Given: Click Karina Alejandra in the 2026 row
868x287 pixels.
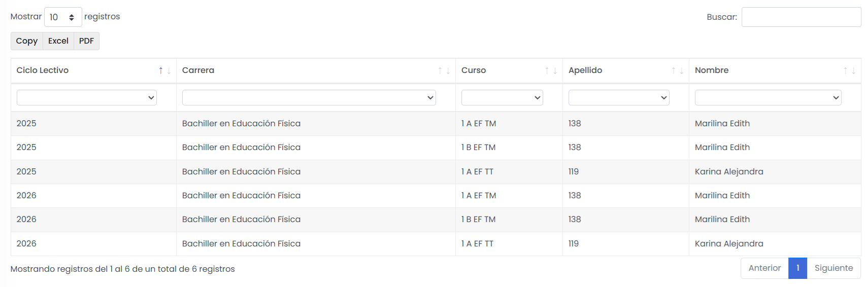Looking at the screenshot, I should click(729, 244).
